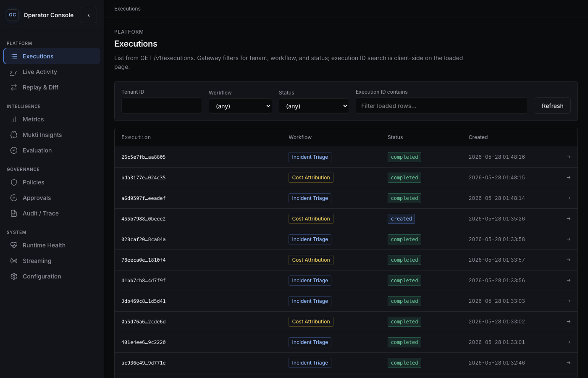The width and height of the screenshot is (588, 378).
Task: Click Incident Triage tag in row 3db469c8…1d5d41
Action: pos(310,301)
